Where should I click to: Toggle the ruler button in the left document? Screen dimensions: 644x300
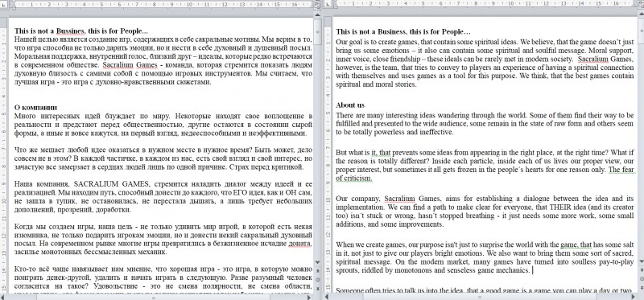tap(317, 5)
